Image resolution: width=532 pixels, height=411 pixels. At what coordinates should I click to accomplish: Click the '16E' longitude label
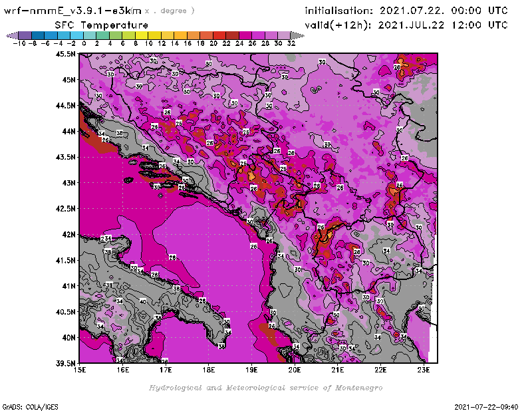click(x=123, y=370)
